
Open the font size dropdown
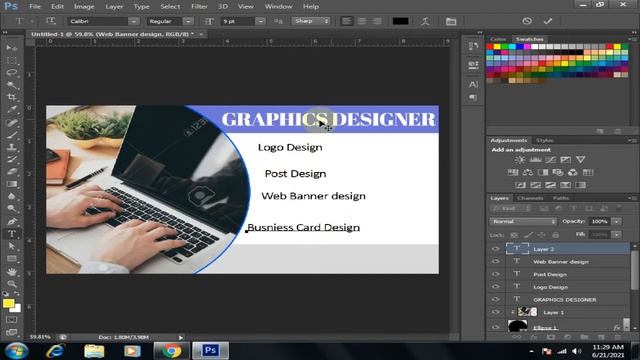tap(260, 21)
